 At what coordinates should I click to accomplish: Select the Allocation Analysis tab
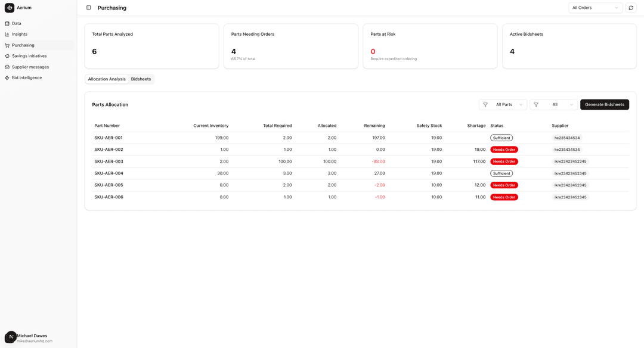107,79
